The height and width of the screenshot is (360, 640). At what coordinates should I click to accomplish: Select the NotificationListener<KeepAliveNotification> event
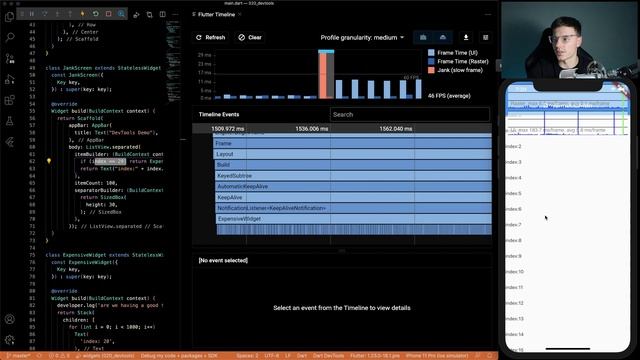(353, 208)
